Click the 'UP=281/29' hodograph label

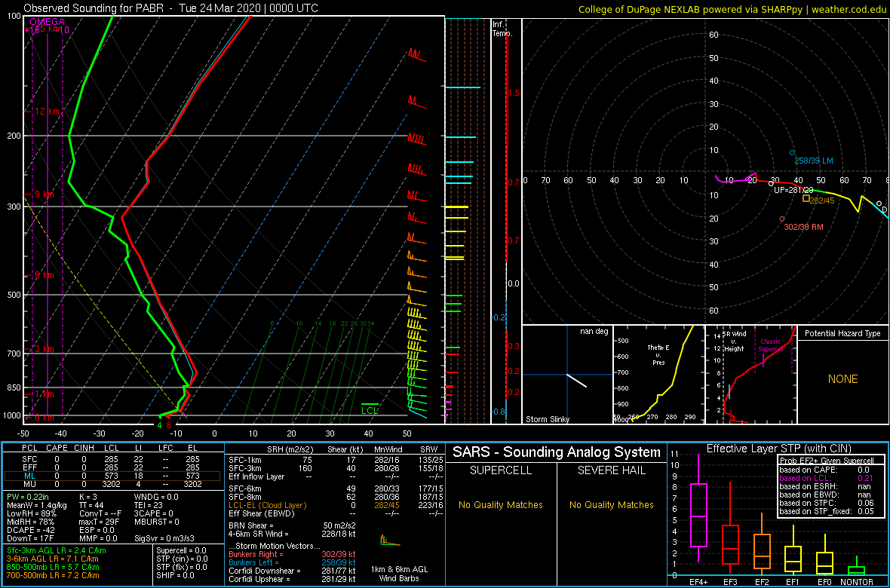(x=794, y=189)
